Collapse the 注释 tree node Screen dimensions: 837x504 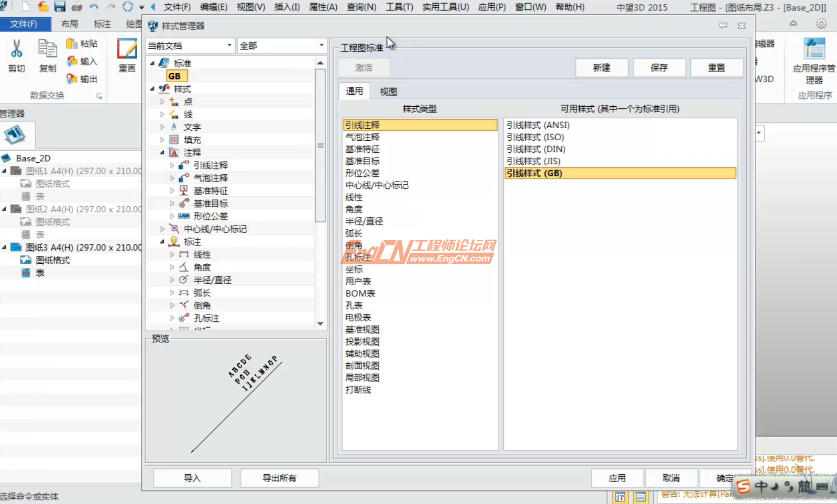click(x=162, y=152)
